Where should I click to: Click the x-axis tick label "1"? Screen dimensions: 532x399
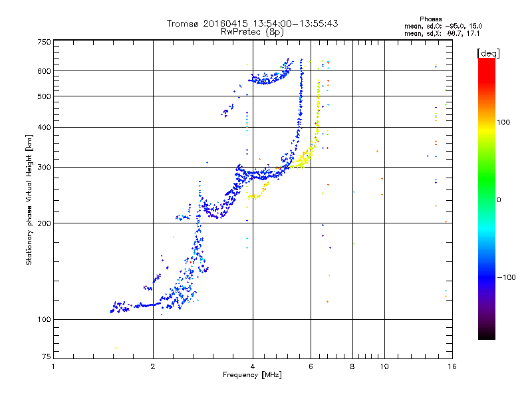click(x=53, y=366)
